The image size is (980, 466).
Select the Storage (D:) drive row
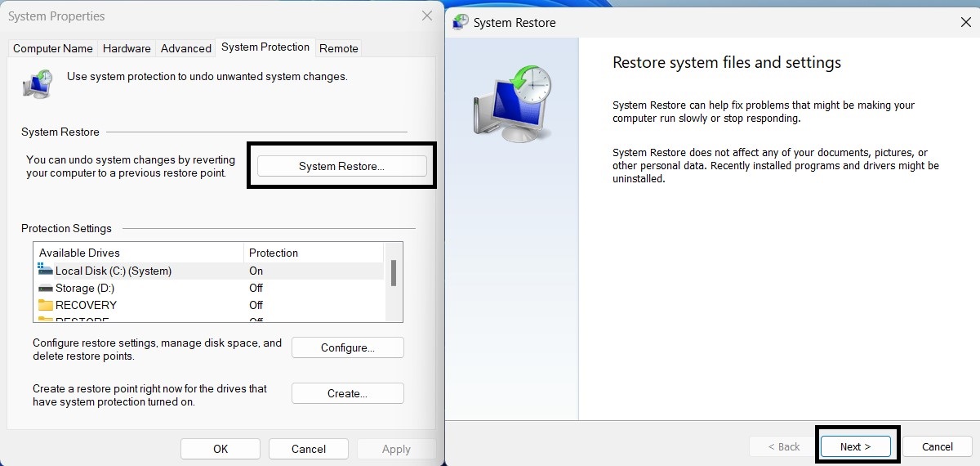(208, 288)
